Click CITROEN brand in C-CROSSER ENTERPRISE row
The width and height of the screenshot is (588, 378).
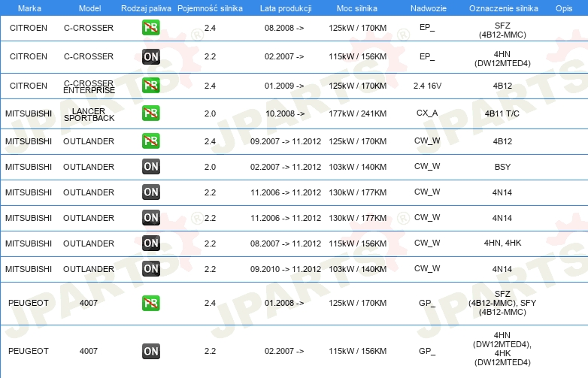[x=29, y=86]
